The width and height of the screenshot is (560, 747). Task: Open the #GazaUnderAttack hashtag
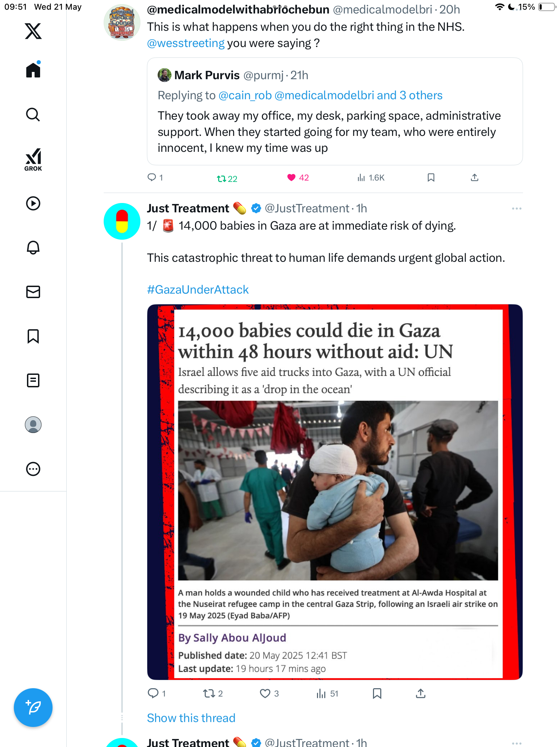pos(198,289)
